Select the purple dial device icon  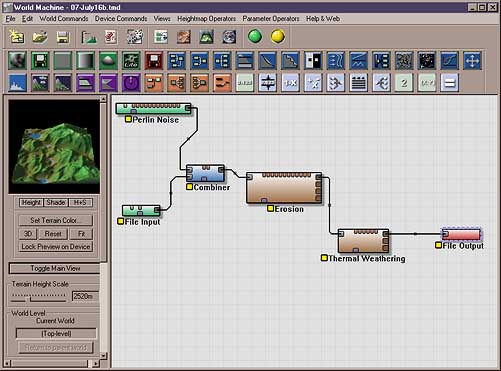131,83
